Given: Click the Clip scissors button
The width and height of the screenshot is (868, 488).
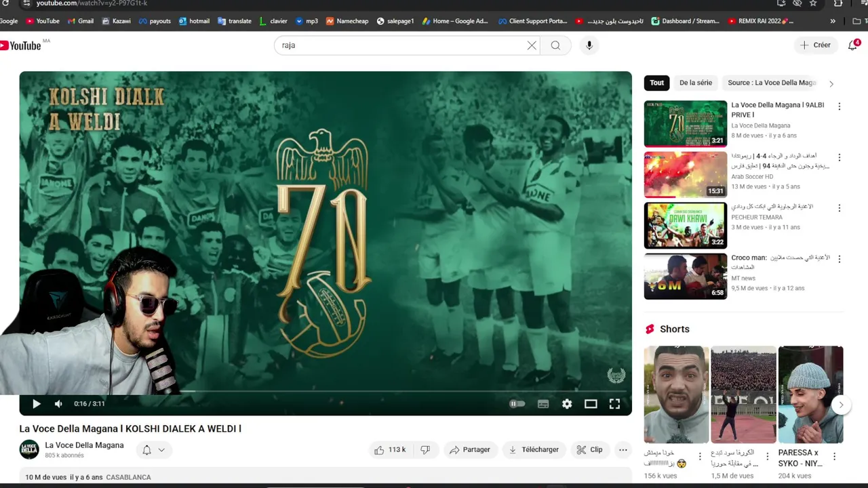Looking at the screenshot, I should (x=589, y=449).
